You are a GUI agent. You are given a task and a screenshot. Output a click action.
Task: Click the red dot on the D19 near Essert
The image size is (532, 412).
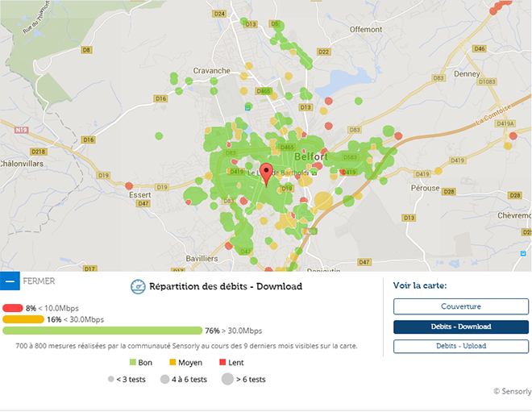pos(129,185)
